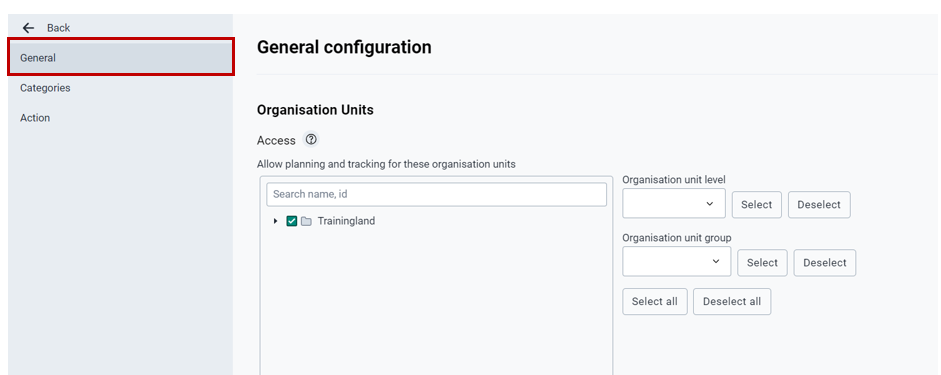Click the Trainingland folder icon

307,221
